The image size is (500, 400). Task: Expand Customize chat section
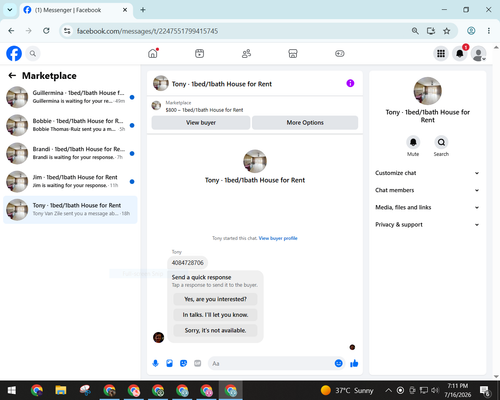tap(427, 173)
